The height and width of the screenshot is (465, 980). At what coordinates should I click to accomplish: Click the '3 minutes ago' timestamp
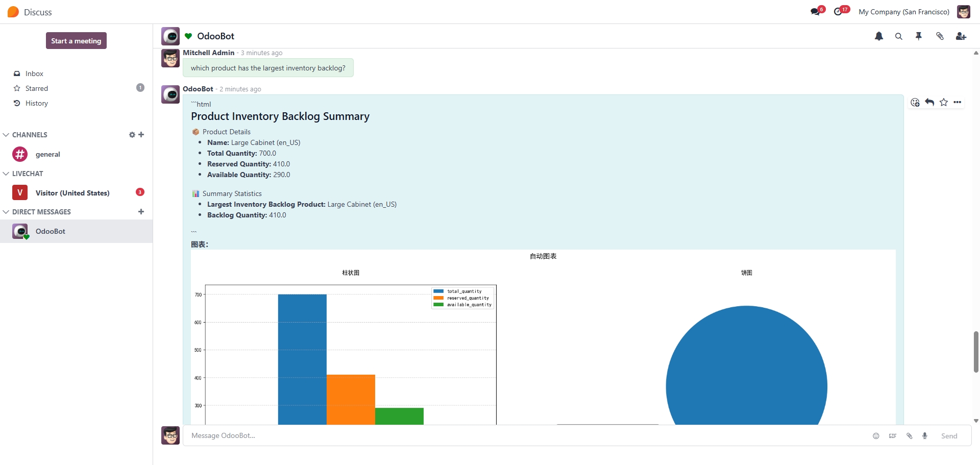261,53
